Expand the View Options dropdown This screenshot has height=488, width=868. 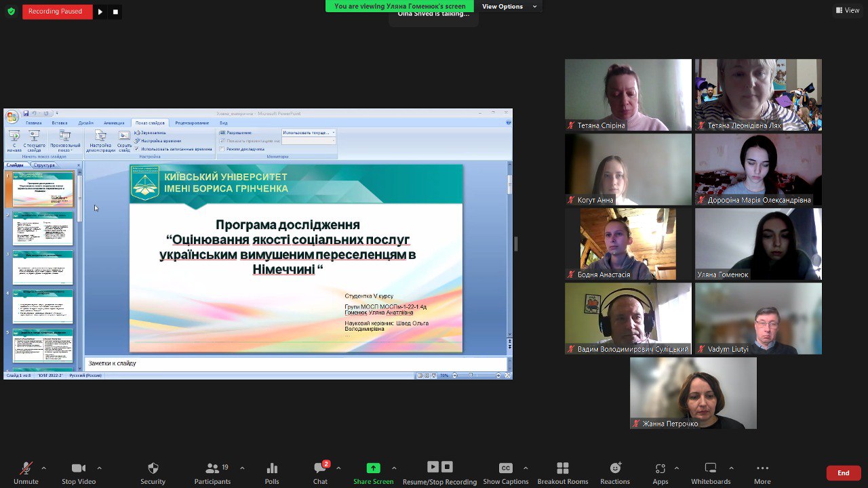point(509,7)
